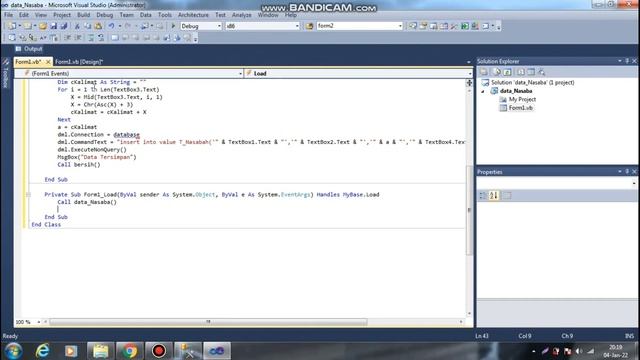The image size is (640, 360).
Task: Toggle auto-hide pin on Properties panel
Action: 627,172
